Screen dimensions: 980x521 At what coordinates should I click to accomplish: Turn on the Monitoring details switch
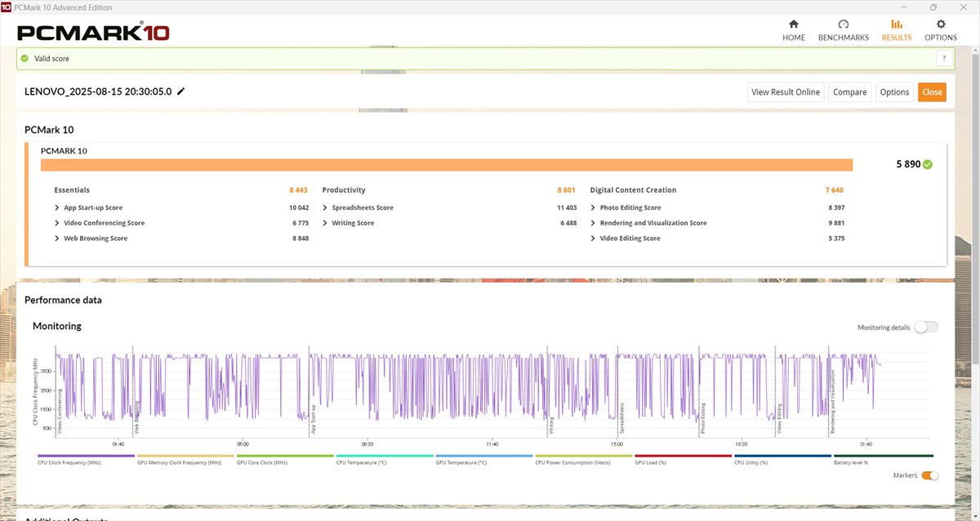pyautogui.click(x=926, y=327)
